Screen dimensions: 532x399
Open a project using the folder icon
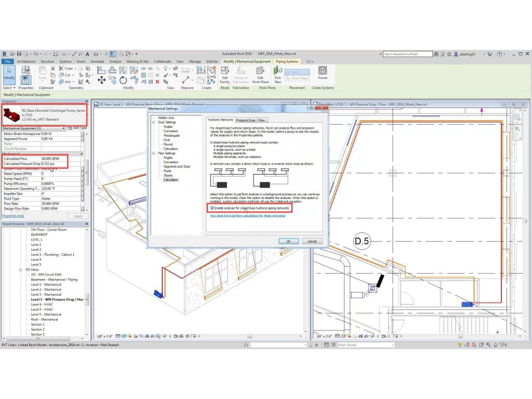[x=12, y=54]
